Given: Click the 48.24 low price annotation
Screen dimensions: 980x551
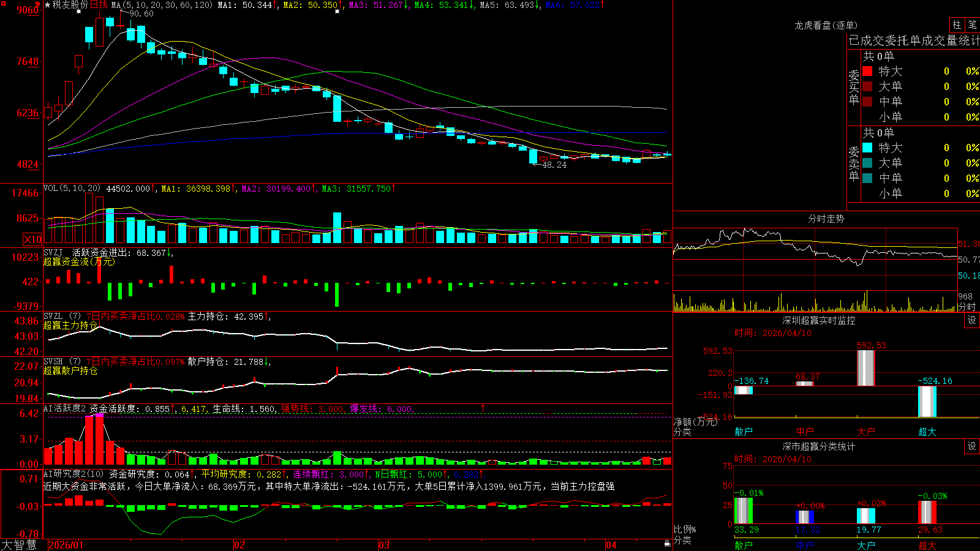Looking at the screenshot, I should pos(554,165).
